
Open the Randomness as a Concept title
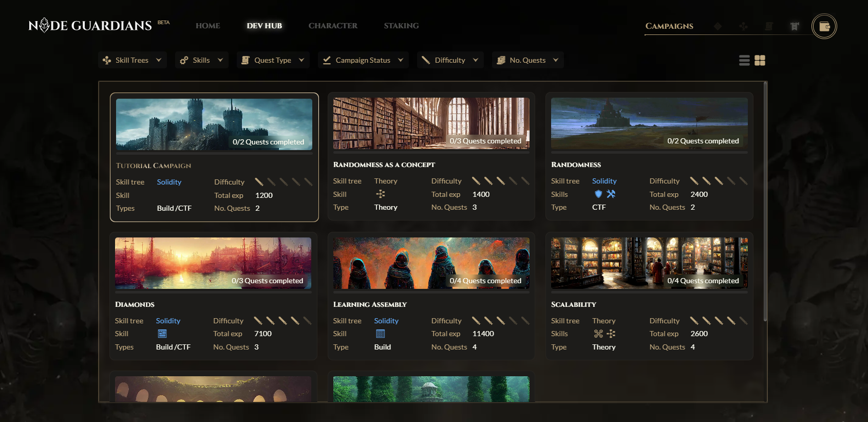384,164
